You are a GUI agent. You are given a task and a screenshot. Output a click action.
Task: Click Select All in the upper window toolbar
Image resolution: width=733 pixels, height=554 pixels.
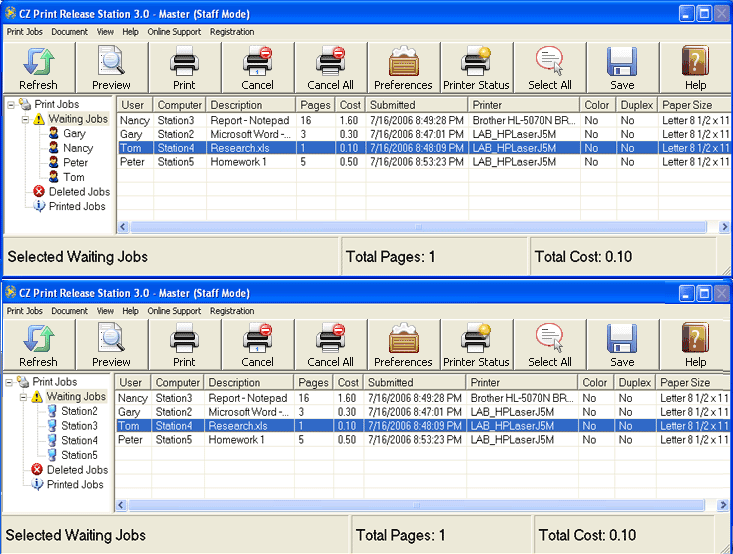tap(549, 68)
